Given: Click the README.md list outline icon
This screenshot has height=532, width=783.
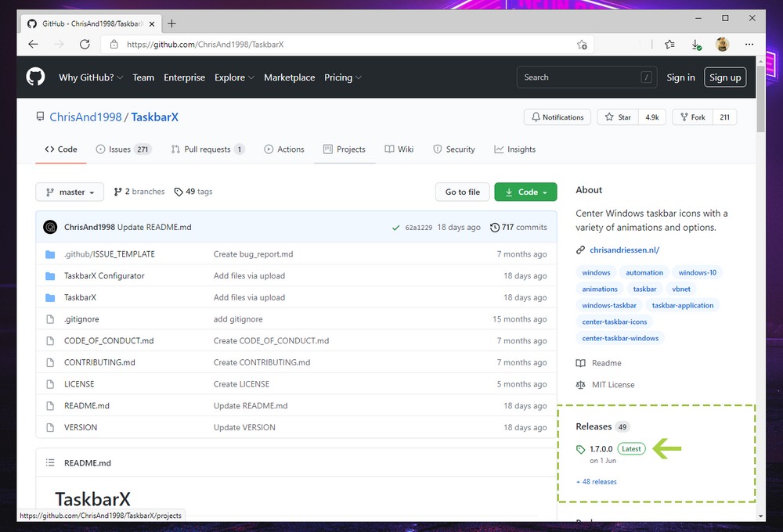Looking at the screenshot, I should coord(51,463).
